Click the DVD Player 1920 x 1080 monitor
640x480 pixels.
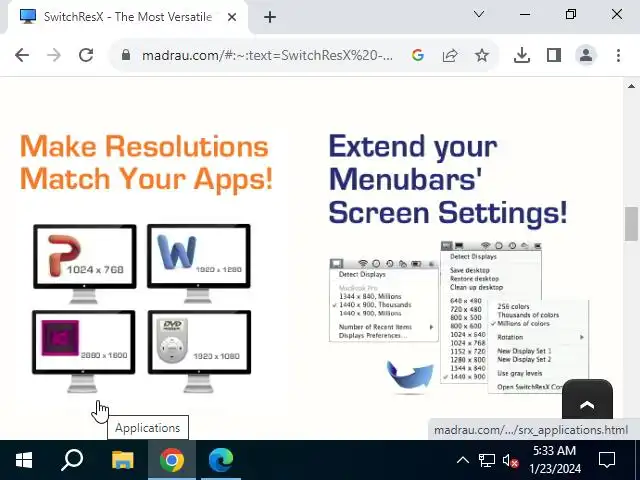coord(199,351)
